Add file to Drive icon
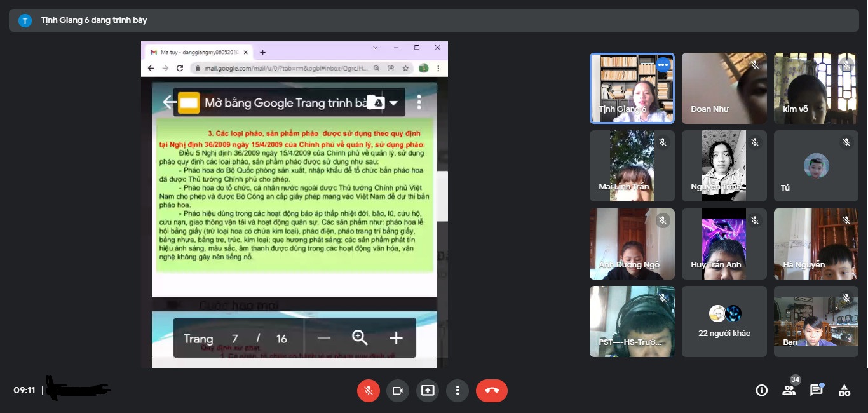Viewport: 868px width, 413px height. pyautogui.click(x=376, y=102)
